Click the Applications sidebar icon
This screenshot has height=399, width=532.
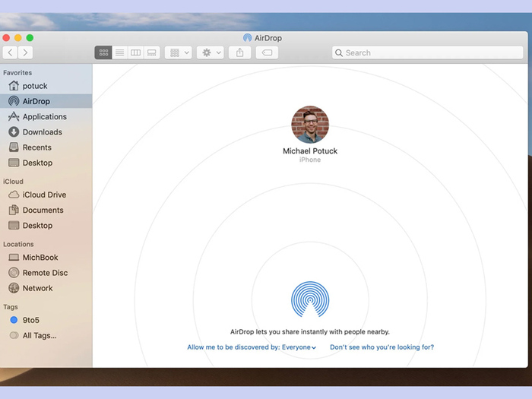pyautogui.click(x=14, y=117)
